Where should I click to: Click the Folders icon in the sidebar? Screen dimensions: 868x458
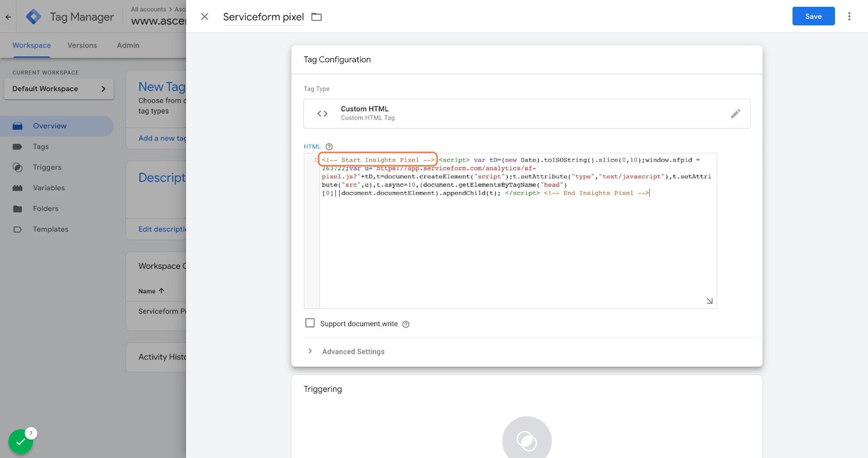point(17,208)
